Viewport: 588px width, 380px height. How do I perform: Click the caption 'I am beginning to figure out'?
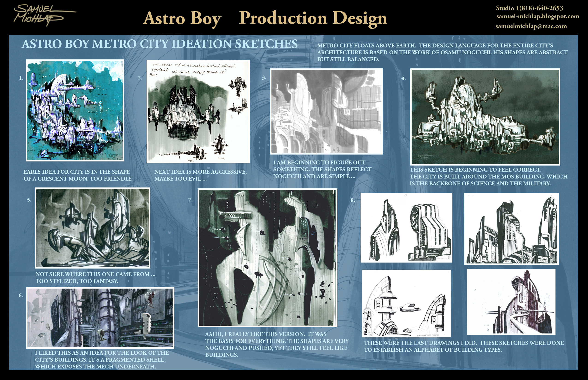point(322,169)
